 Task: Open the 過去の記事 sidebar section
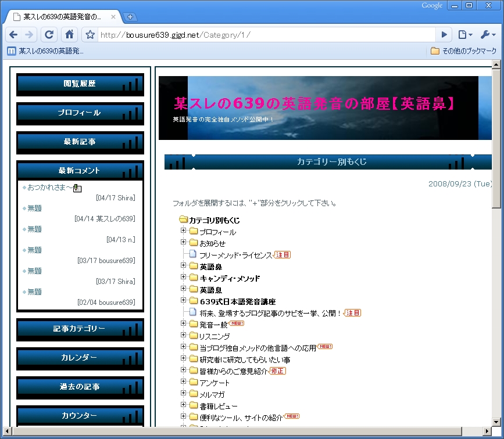(x=80, y=387)
